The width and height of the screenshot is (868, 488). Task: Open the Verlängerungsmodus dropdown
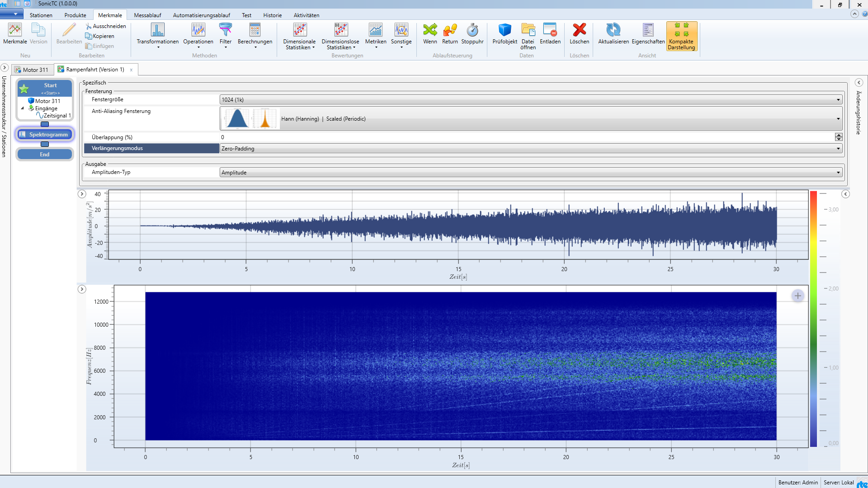coord(839,148)
